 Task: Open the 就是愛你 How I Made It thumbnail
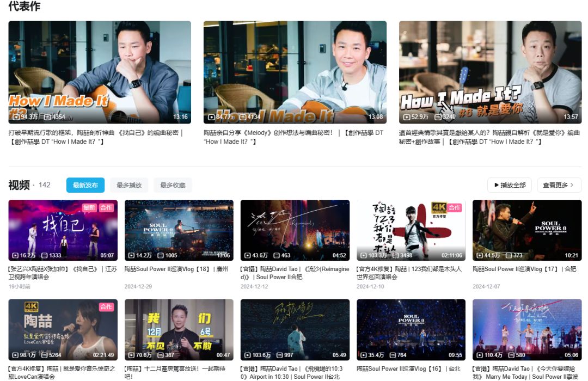click(x=490, y=72)
